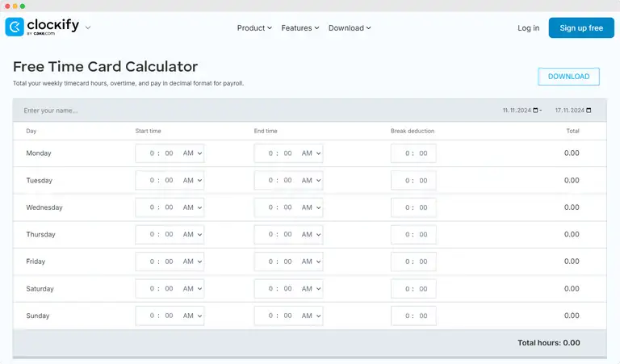Click Monday end time minutes field
Viewport: 620px width, 364px height.
click(x=287, y=153)
